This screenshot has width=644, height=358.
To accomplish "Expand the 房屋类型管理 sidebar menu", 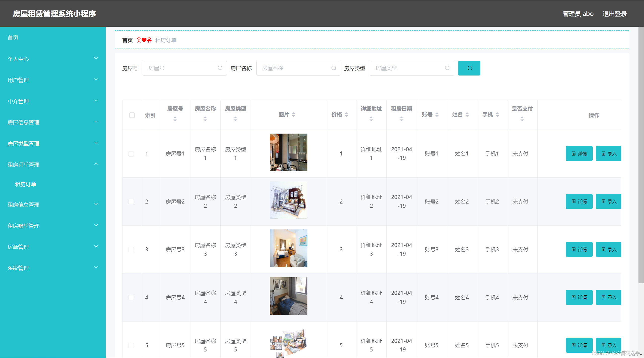I will (x=53, y=143).
